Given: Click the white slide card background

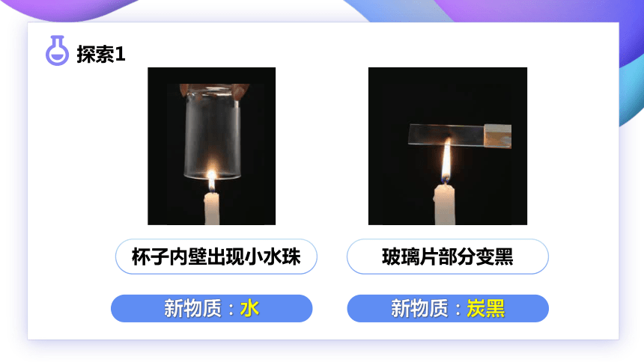Looking at the screenshot, I should point(323,181).
